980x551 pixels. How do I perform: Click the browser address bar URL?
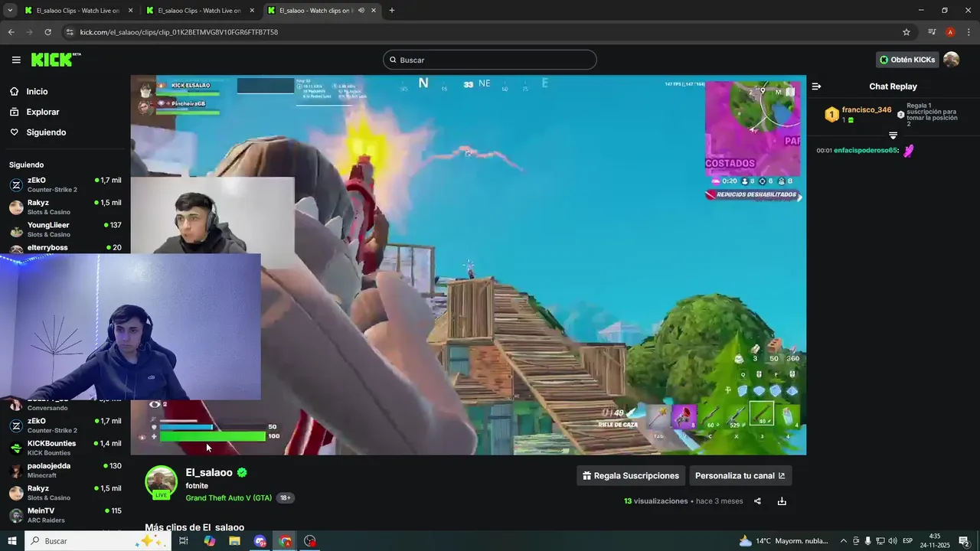(x=178, y=32)
